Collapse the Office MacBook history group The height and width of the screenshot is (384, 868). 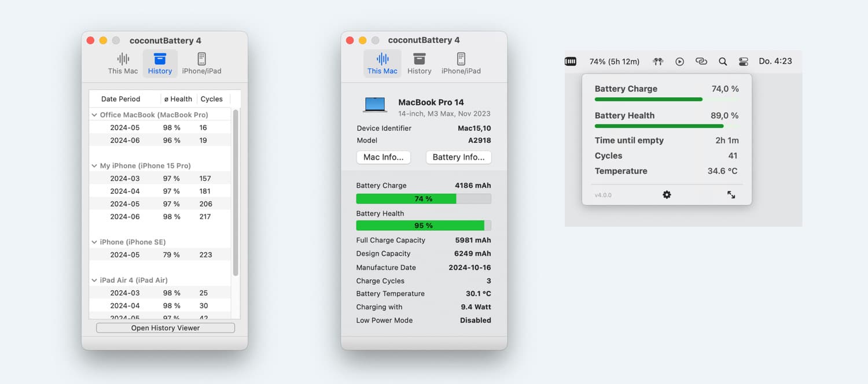tap(94, 115)
